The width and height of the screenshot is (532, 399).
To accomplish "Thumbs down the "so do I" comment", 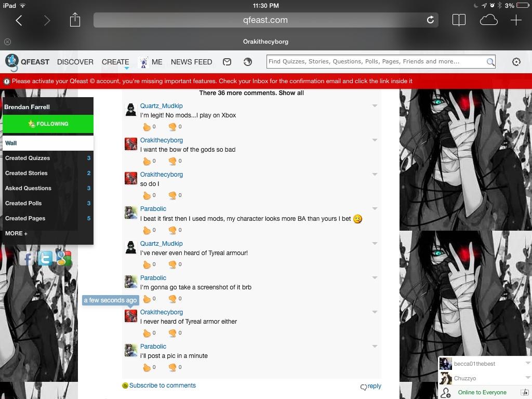I will (172, 195).
